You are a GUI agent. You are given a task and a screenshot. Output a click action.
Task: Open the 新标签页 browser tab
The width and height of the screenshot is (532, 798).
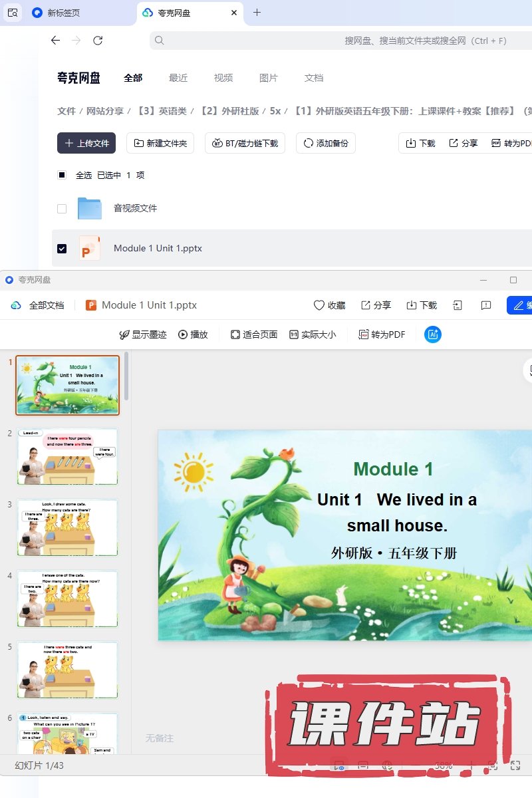pyautogui.click(x=63, y=13)
